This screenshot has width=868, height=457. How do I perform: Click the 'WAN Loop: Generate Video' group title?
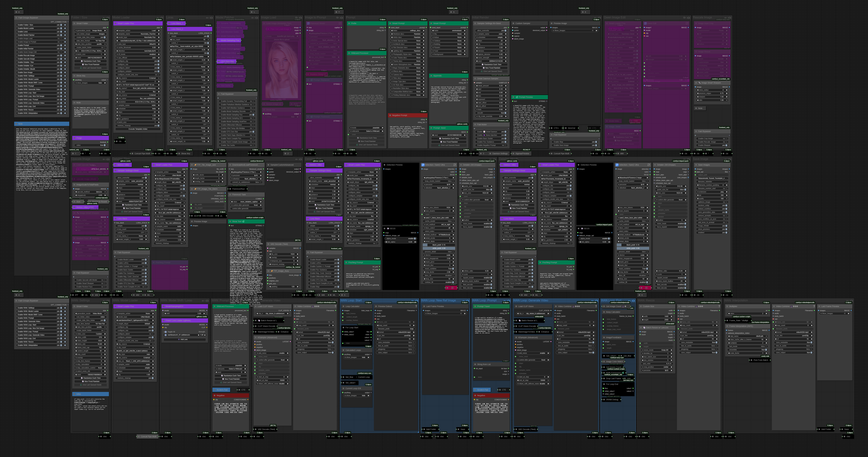point(530,301)
